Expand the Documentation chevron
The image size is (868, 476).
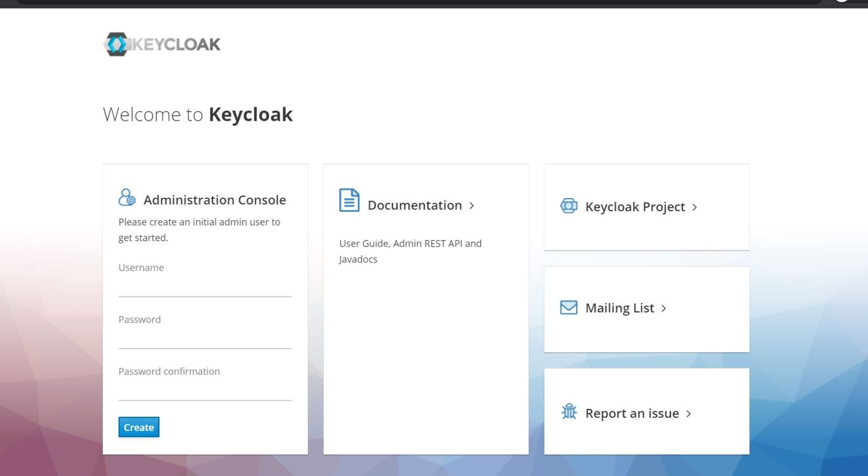(472, 206)
